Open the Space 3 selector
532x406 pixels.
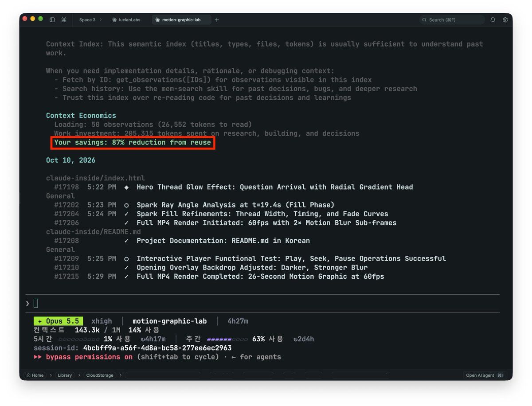click(x=90, y=20)
